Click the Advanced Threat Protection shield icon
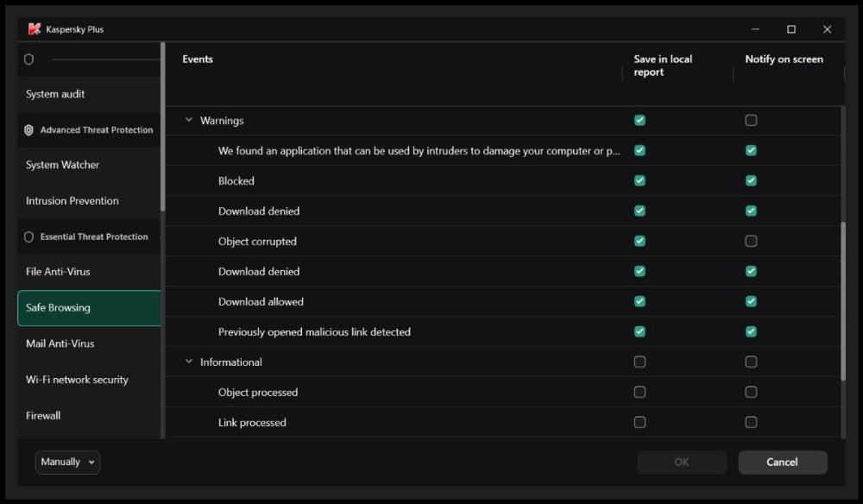Viewport: 863px width, 504px height. [28, 129]
